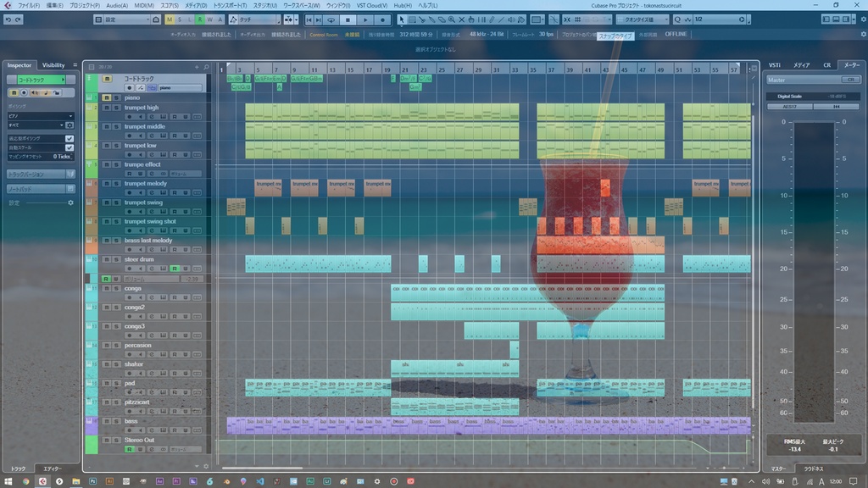Pick the Draw pencil tool

(492, 20)
